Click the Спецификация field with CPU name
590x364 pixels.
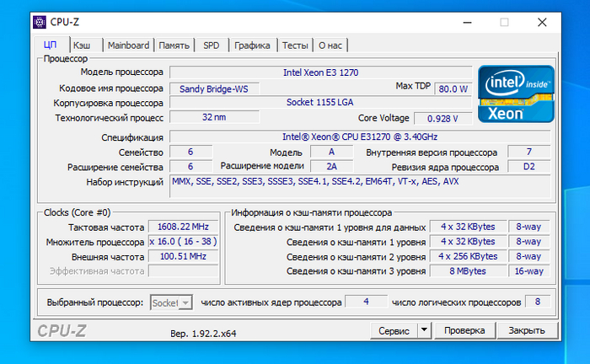pos(360,136)
